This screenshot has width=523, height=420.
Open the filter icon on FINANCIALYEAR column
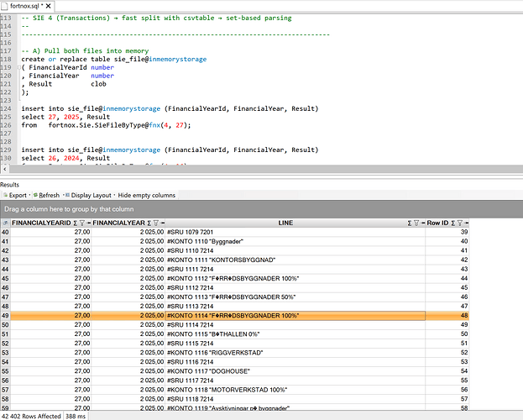[156, 223]
